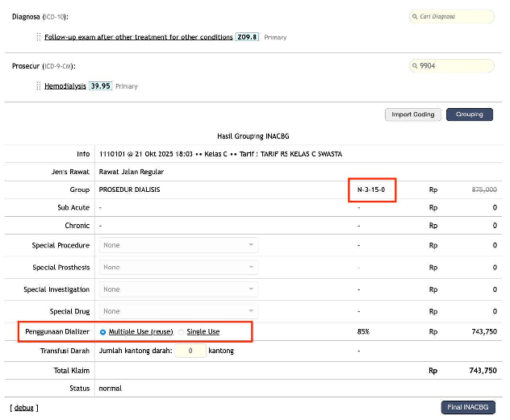
Task: Click the search icon in Cari Diagnosa field
Action: point(415,17)
